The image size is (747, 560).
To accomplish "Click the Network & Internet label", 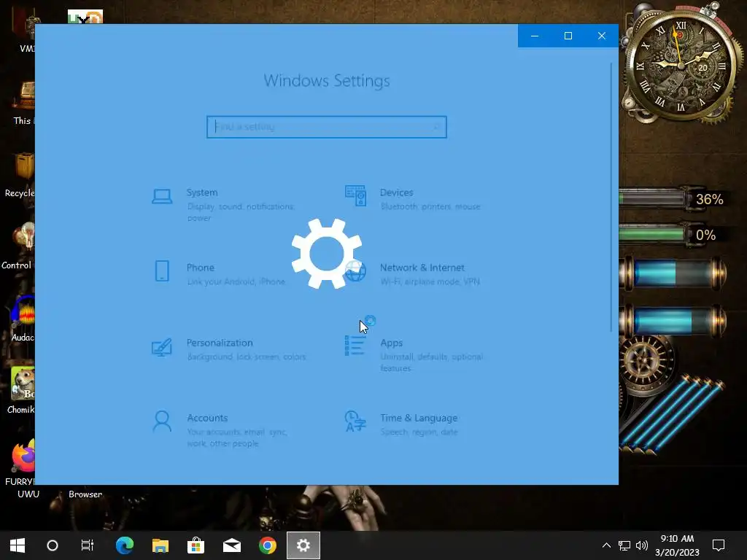I will 422,268.
